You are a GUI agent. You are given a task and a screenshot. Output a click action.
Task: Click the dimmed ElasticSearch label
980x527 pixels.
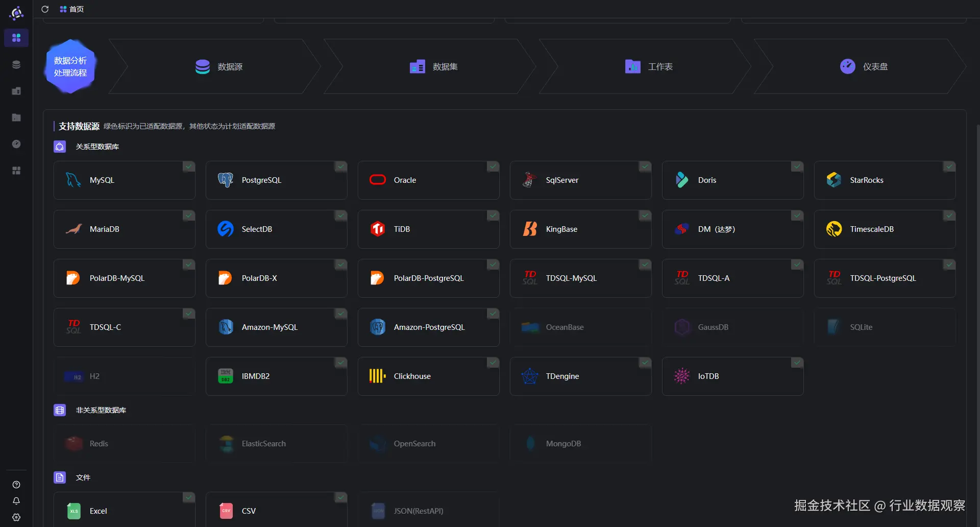[263, 444]
